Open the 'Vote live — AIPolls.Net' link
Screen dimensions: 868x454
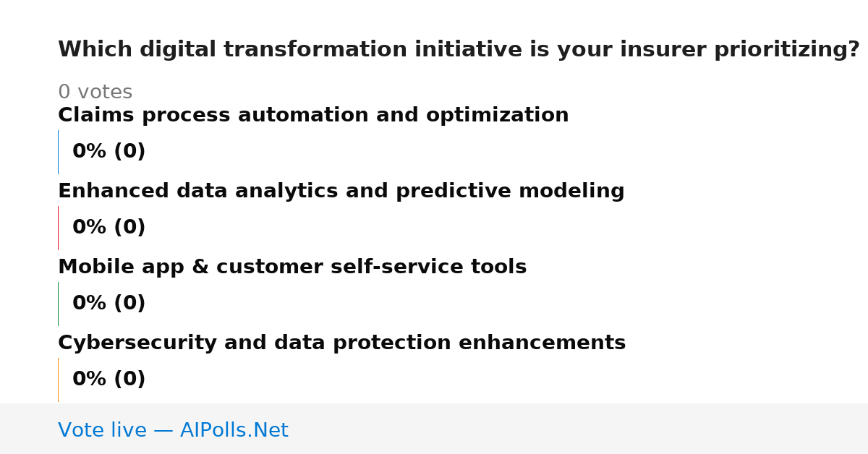(x=173, y=431)
